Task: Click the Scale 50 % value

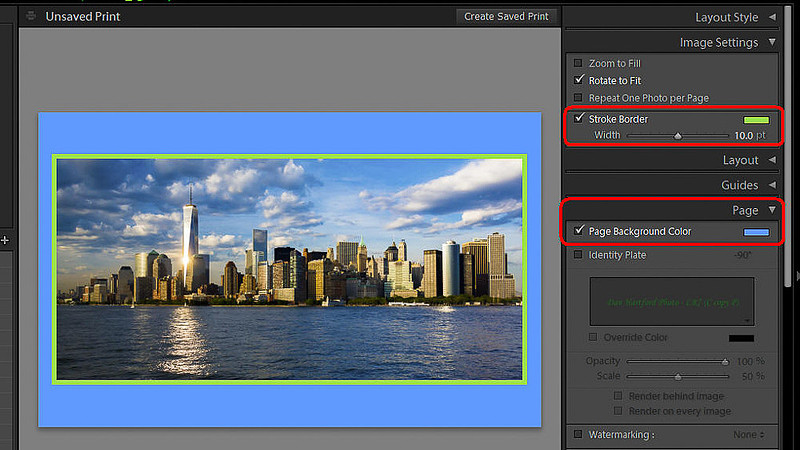Action: pos(753,376)
